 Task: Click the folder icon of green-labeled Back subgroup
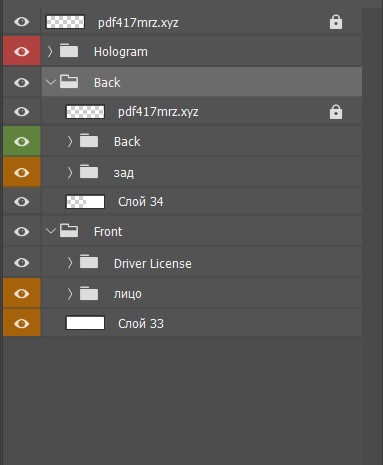[89, 141]
